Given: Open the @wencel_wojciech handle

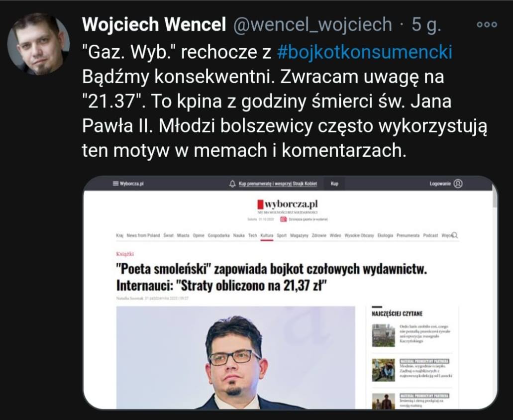Looking at the screenshot, I should tap(312, 24).
